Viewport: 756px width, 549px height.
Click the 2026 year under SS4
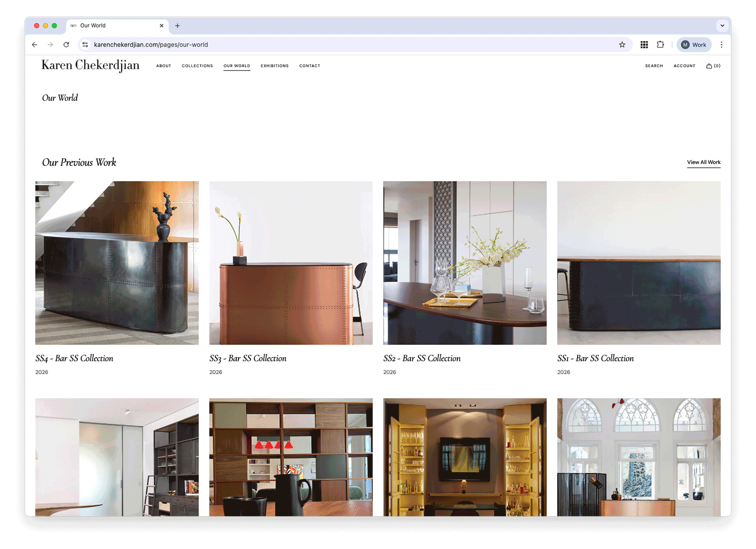[42, 372]
